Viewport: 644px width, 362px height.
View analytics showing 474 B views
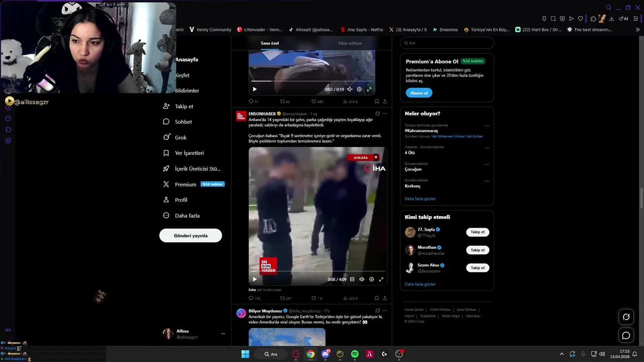(x=350, y=102)
